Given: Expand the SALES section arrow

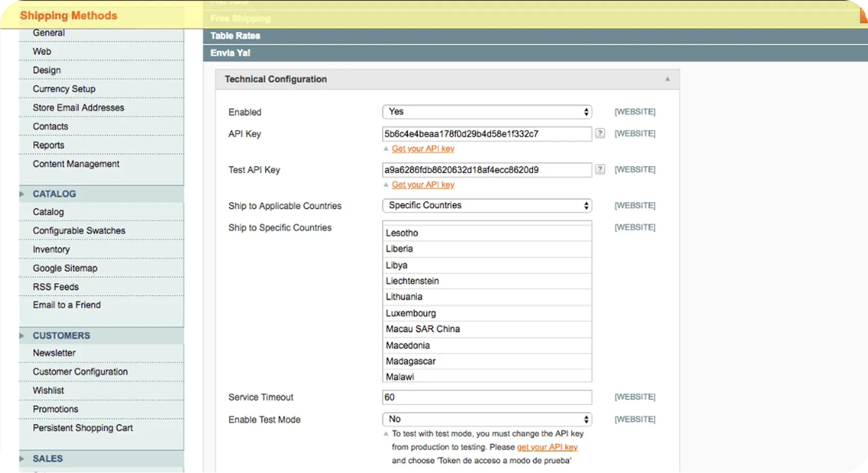Looking at the screenshot, I should [22, 459].
